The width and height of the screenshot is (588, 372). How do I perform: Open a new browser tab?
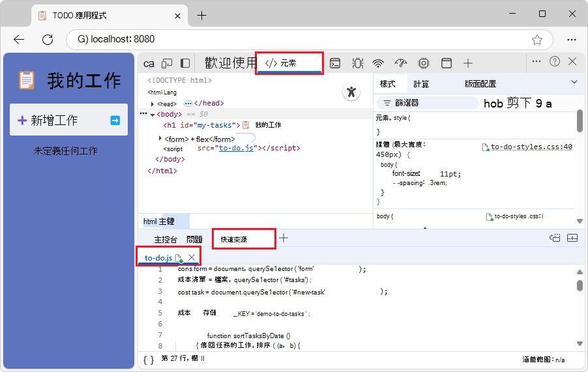pos(201,16)
